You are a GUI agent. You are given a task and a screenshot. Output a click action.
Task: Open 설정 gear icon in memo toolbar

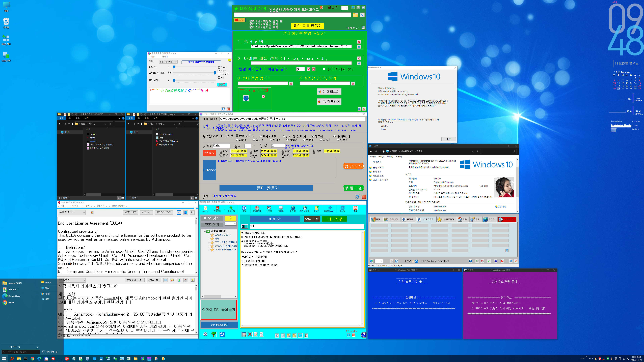tap(244, 209)
